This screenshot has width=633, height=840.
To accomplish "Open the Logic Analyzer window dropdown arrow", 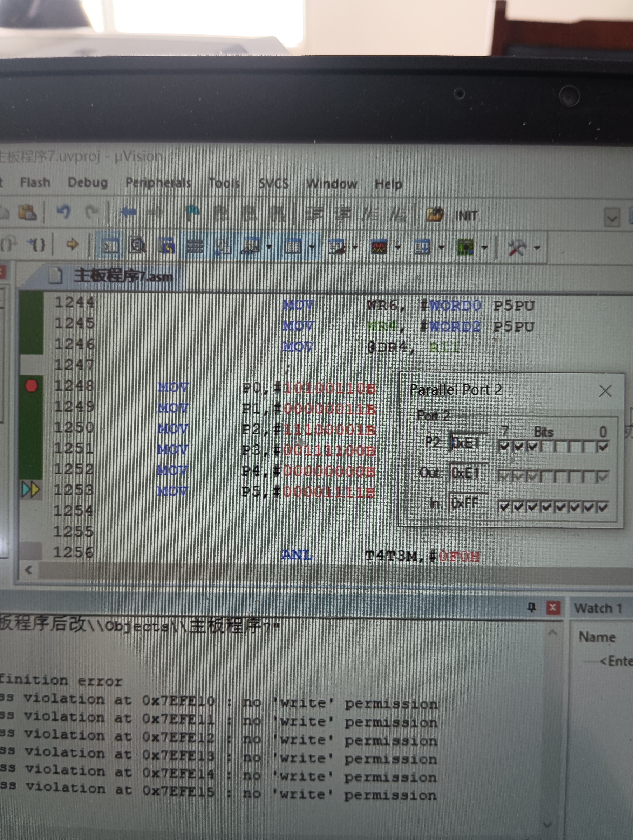I will pos(398,248).
